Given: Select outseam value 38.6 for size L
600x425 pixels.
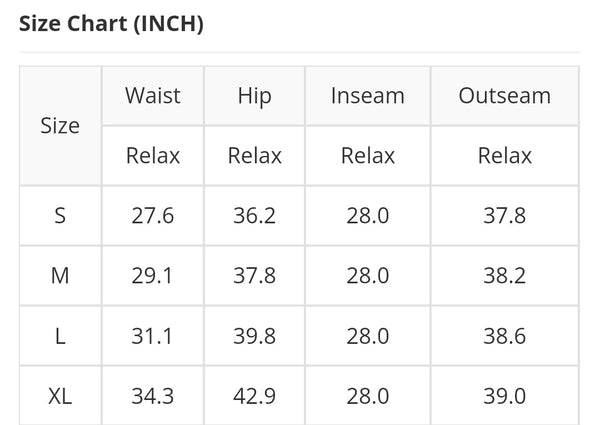Looking at the screenshot, I should tap(505, 336).
